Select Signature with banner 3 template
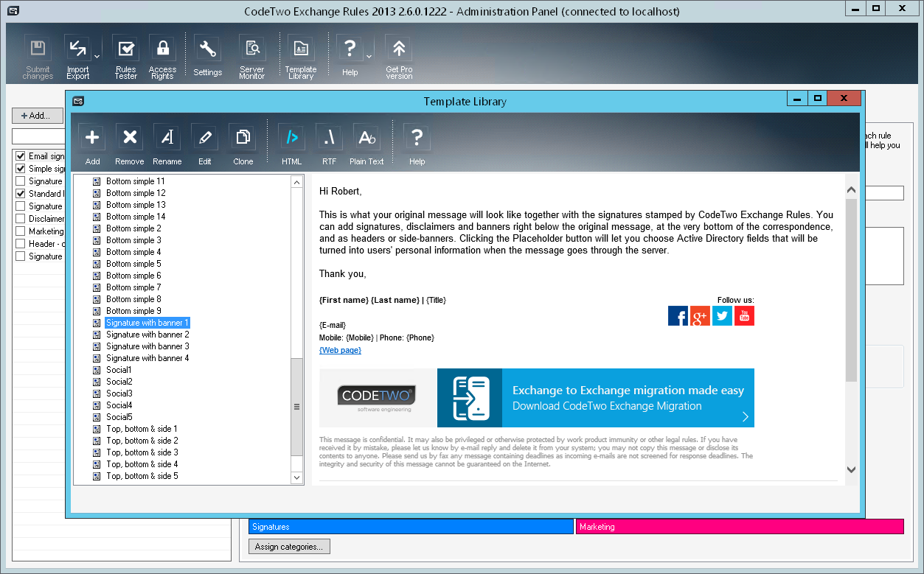This screenshot has width=924, height=574. coord(147,346)
